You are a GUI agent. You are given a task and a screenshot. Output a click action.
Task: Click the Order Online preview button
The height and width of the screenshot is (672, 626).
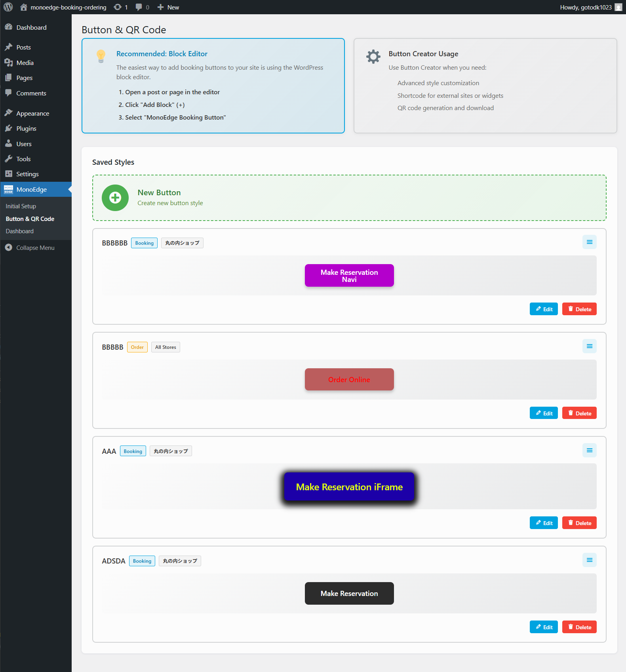tap(349, 379)
